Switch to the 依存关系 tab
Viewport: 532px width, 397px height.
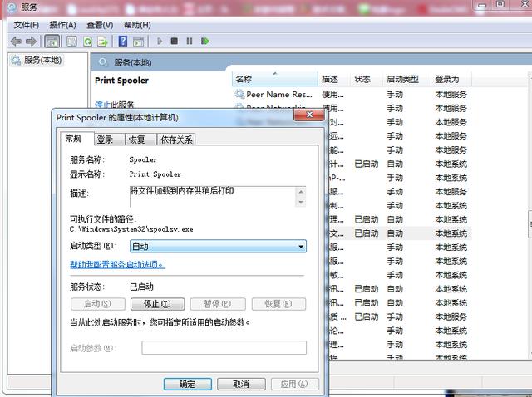pos(176,140)
